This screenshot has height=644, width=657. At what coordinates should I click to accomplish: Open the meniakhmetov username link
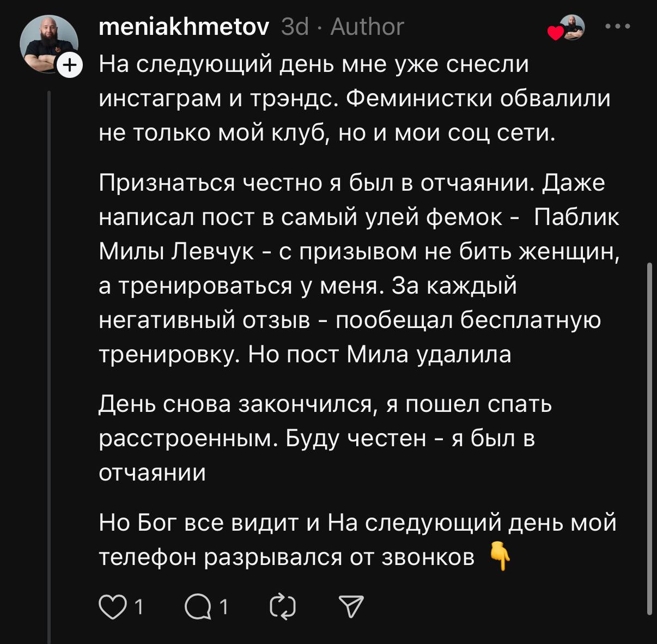click(x=184, y=26)
